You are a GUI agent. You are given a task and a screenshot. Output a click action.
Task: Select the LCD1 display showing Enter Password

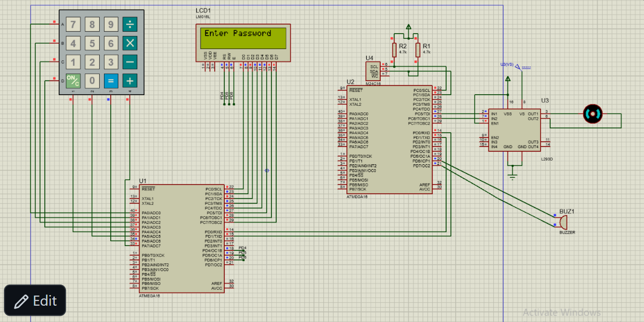tap(244, 43)
